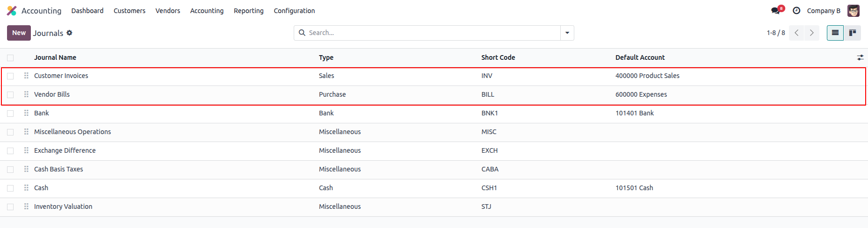Open the Cash Basis Taxes journal
Viewport: 868px width, 228px height.
[58, 169]
